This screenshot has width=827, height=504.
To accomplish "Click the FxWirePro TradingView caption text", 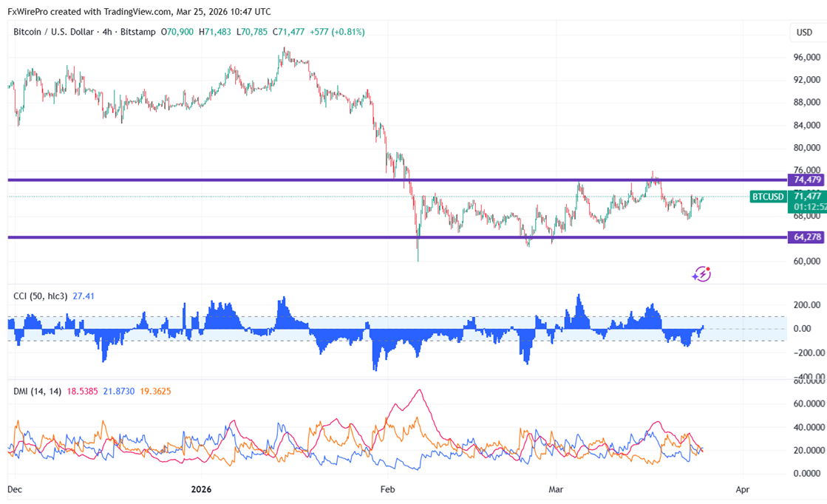I will point(139,11).
